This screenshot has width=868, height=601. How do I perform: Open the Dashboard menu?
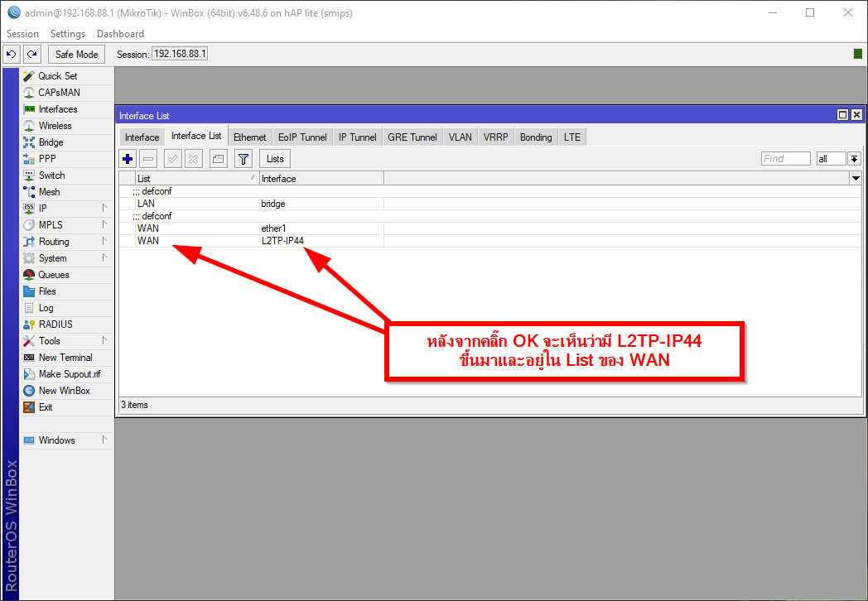pos(120,34)
